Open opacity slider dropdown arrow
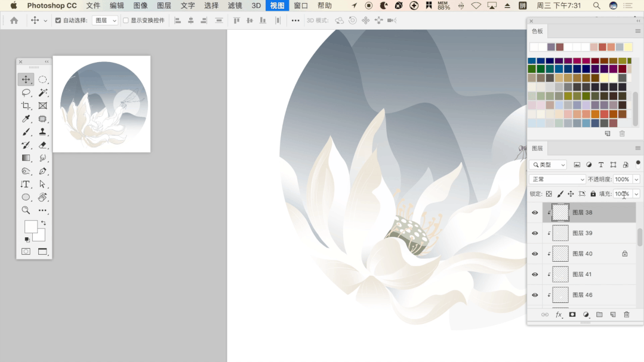This screenshot has height=362, width=644. [636, 180]
